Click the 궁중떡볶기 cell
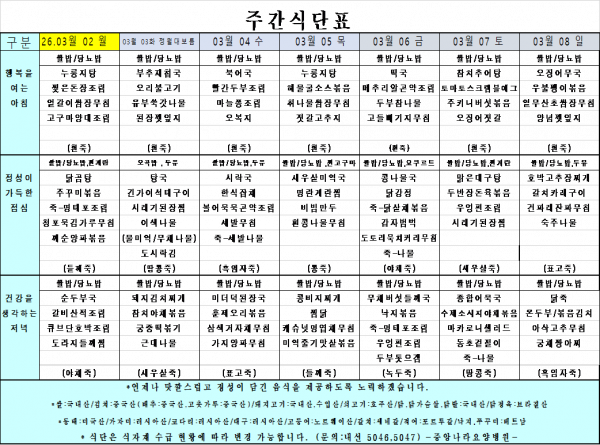 [158, 328]
